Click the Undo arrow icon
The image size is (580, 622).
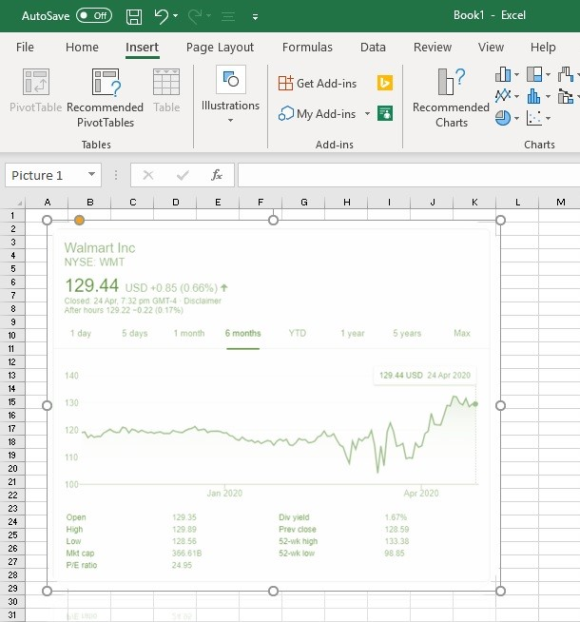161,17
